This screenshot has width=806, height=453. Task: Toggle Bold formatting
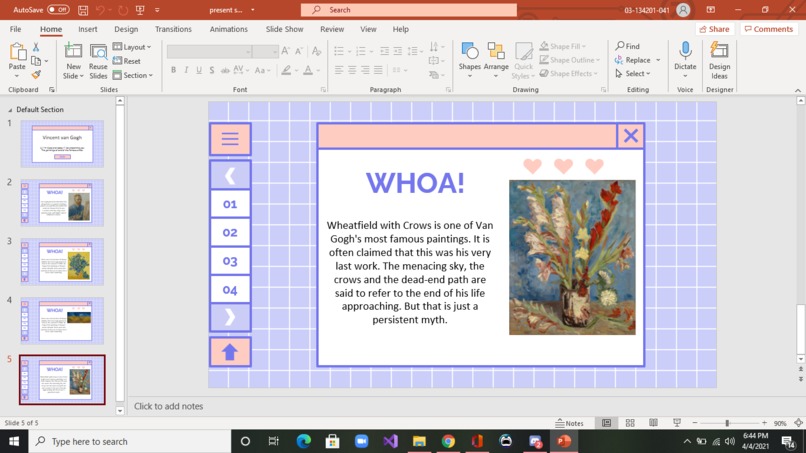coord(174,70)
